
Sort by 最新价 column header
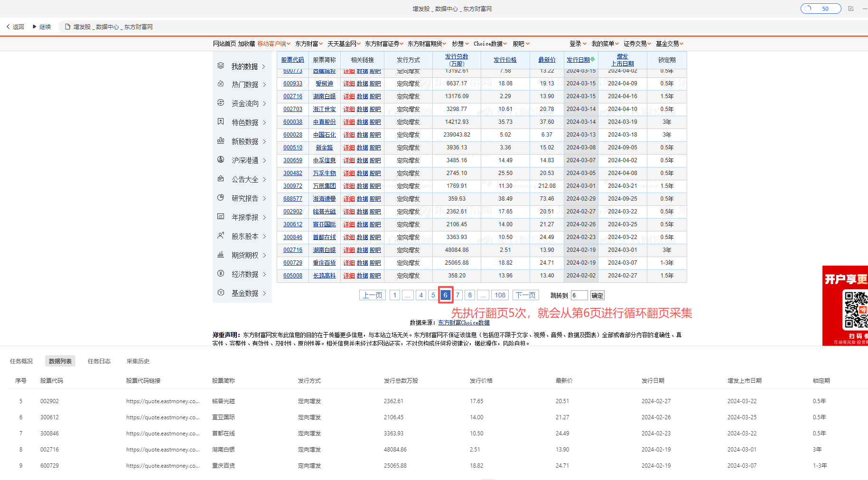pyautogui.click(x=547, y=60)
